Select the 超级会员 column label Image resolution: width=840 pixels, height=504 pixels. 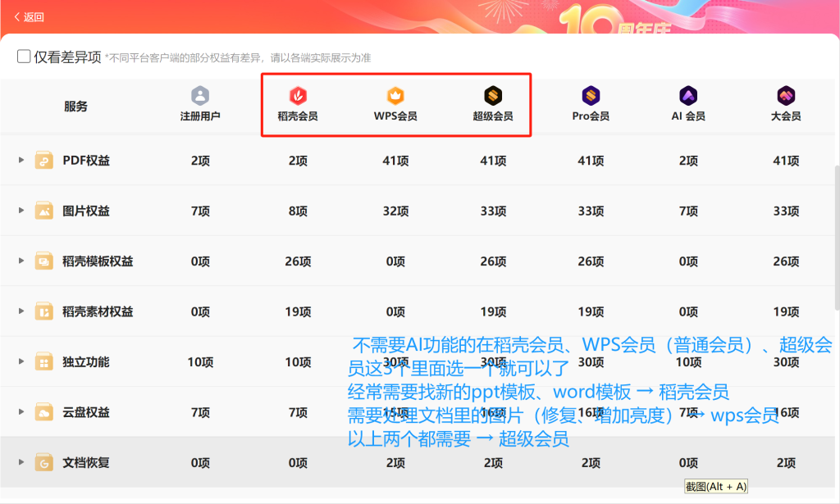point(493,116)
